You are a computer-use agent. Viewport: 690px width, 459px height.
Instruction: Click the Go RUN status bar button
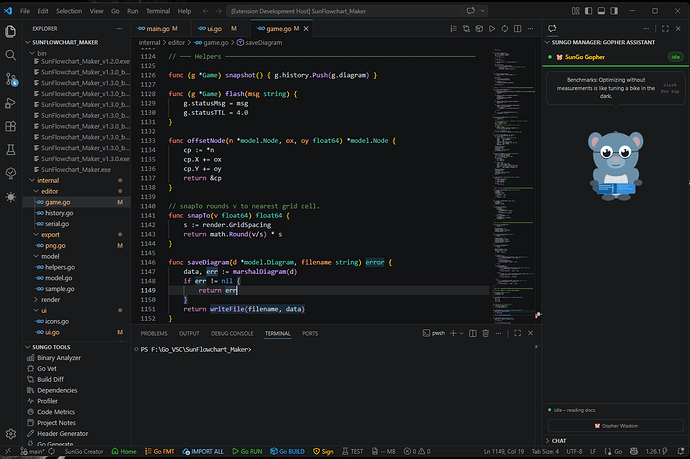click(x=247, y=451)
